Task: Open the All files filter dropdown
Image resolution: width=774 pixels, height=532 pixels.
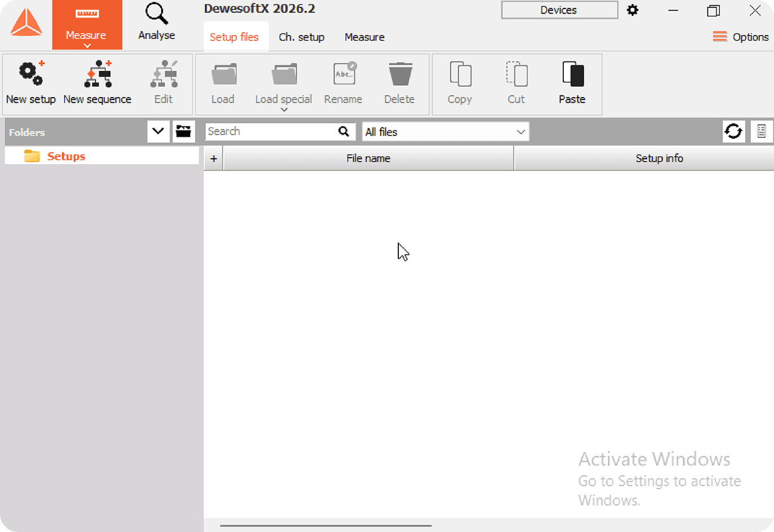Action: coord(446,132)
